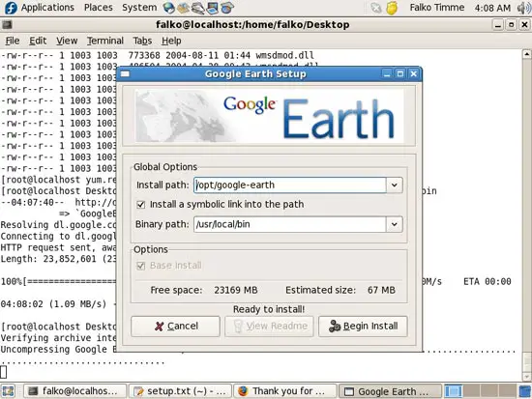The height and width of the screenshot is (399, 532).
Task: Expand the Binary path dropdown arrow
Action: [395, 224]
